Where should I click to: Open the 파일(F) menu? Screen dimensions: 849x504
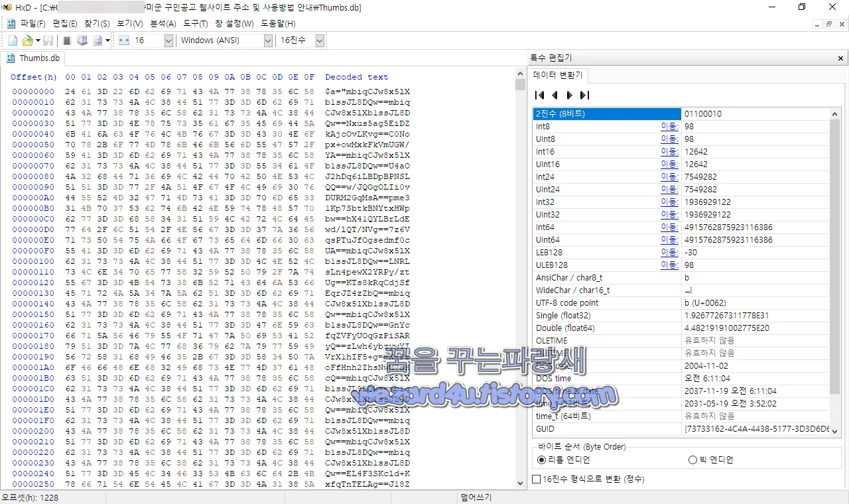coord(33,23)
